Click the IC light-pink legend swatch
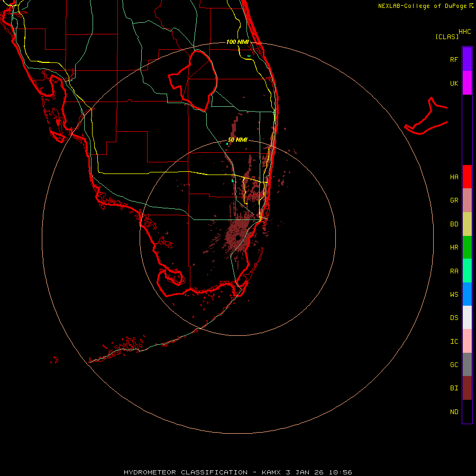Image resolution: width=476 pixels, height=476 pixels. click(467, 341)
